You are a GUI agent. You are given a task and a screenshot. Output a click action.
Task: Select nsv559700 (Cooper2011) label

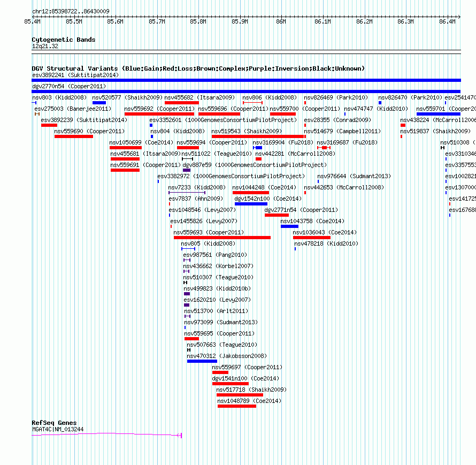305,109
